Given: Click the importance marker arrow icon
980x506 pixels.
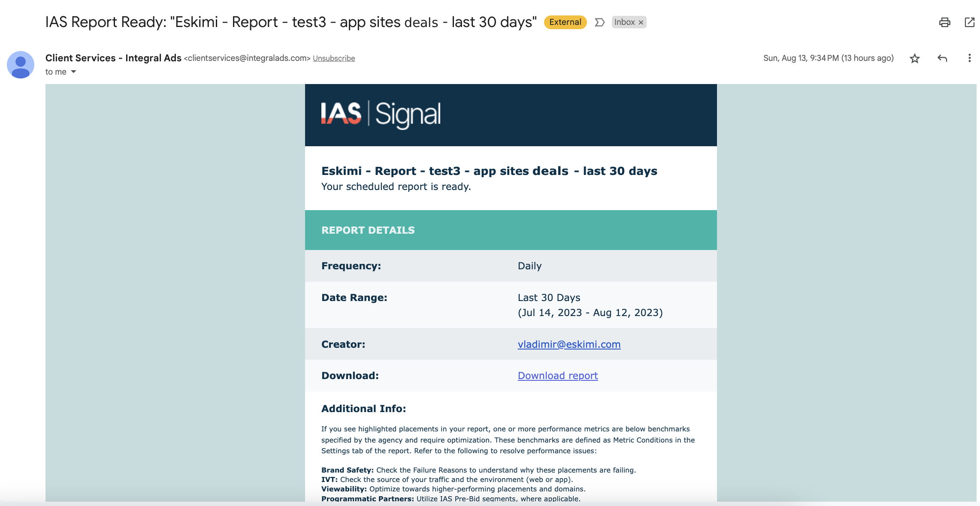Looking at the screenshot, I should (x=599, y=22).
